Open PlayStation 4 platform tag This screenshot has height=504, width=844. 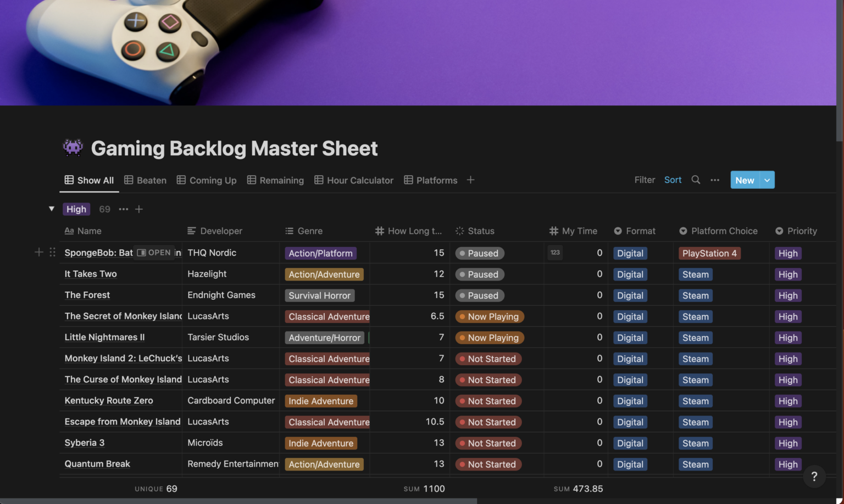709,253
